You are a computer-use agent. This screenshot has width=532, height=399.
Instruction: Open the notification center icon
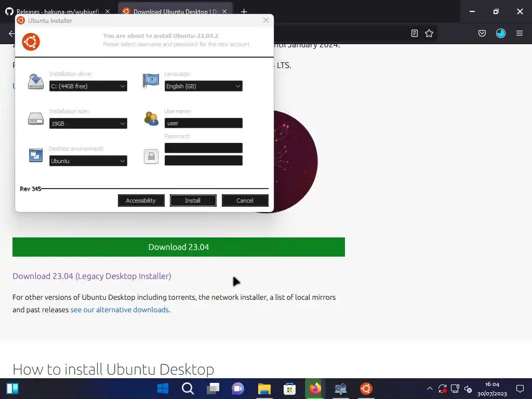point(520,389)
